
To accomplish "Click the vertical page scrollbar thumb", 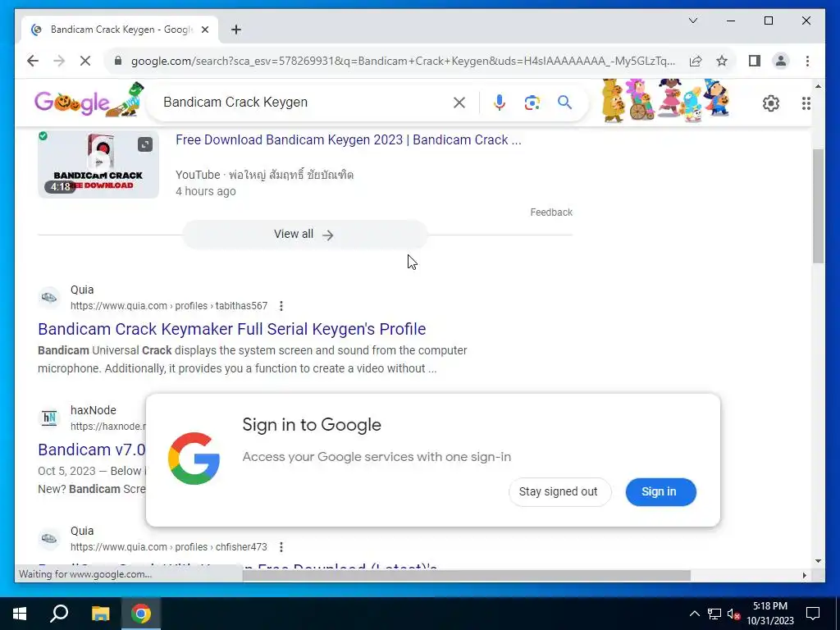I will point(818,206).
